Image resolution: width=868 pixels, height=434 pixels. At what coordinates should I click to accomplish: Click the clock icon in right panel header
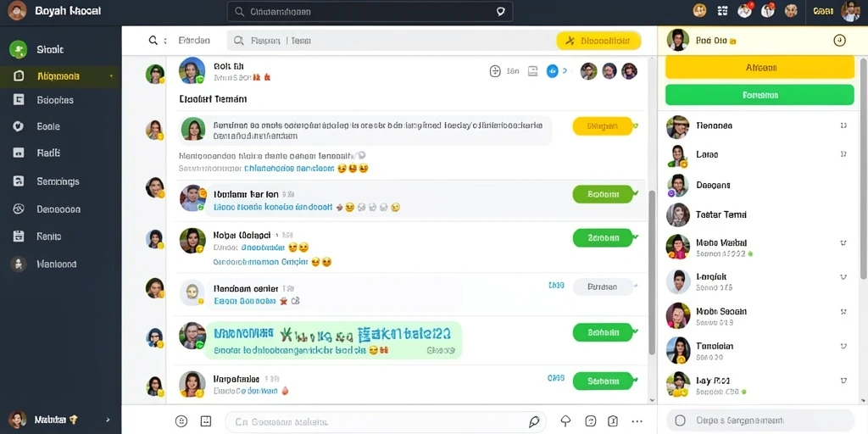click(839, 41)
